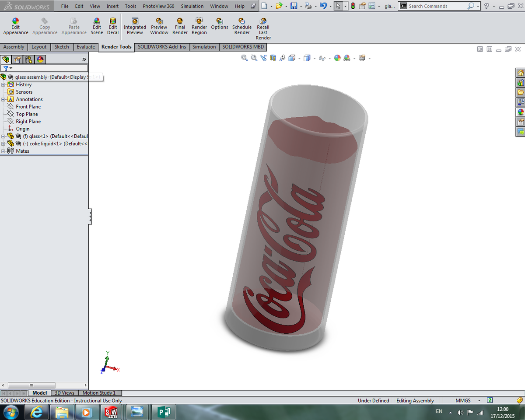Screen dimensions: 525x420
Task: Click Zoom to Fit in view toolbar
Action: pos(245,58)
